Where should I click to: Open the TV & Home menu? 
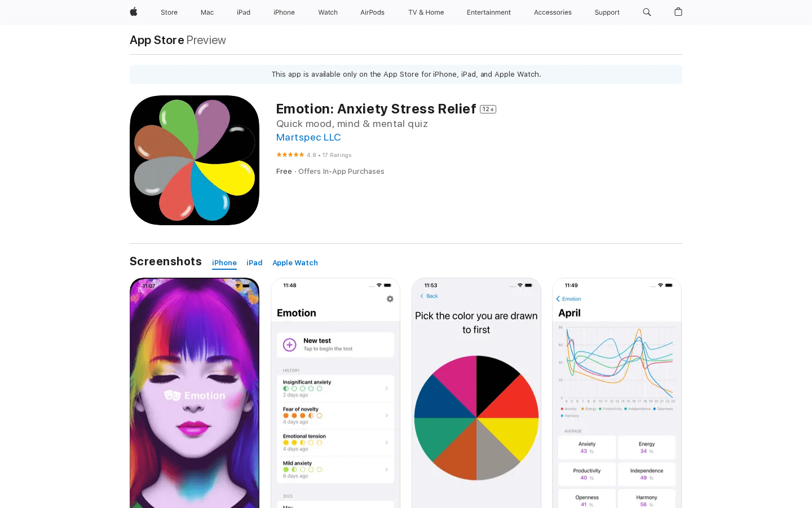(x=426, y=12)
